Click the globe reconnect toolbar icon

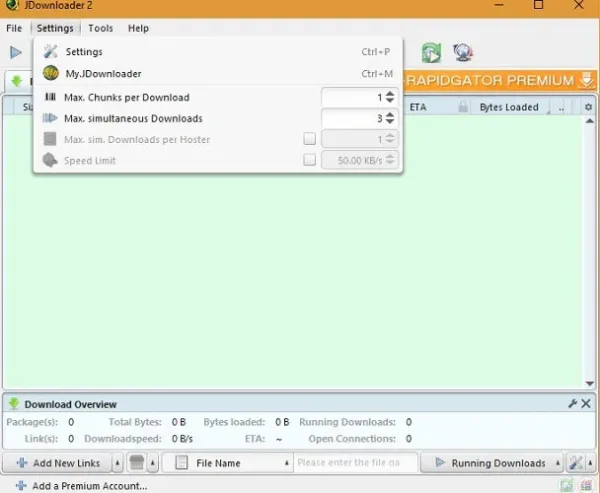[463, 52]
